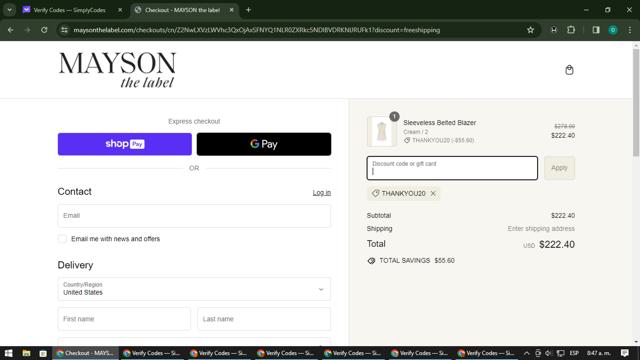This screenshot has width=640, height=360.
Task: Click the taskbar clock showing 8:47 a.m.
Action: 598,353
